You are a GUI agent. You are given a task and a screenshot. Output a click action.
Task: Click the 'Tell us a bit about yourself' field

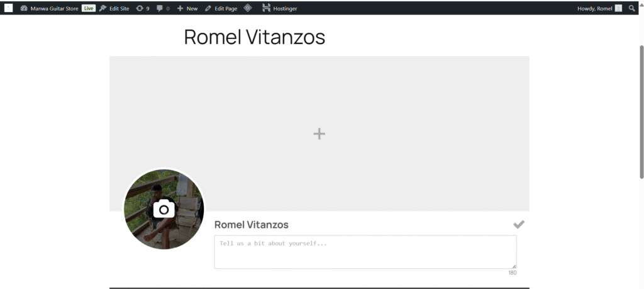(365, 252)
